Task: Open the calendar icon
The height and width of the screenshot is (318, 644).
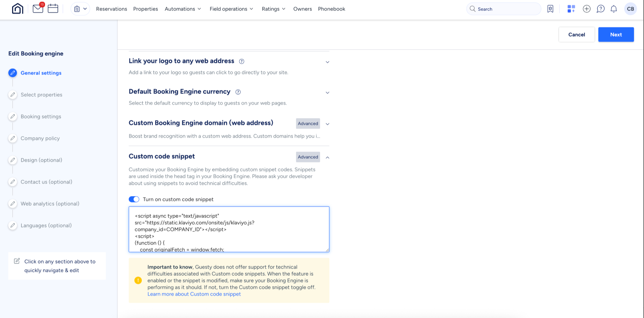Action: point(53,9)
